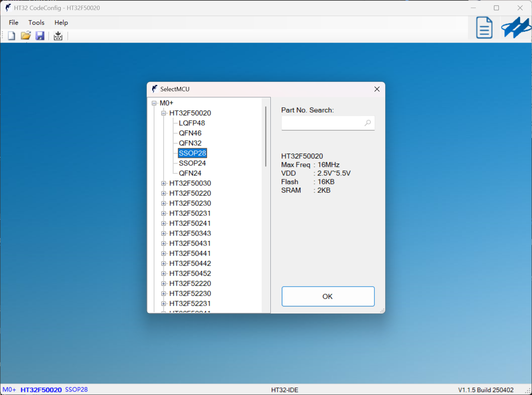Select the LQFP48 package
This screenshot has height=395, width=532.
(x=192, y=123)
